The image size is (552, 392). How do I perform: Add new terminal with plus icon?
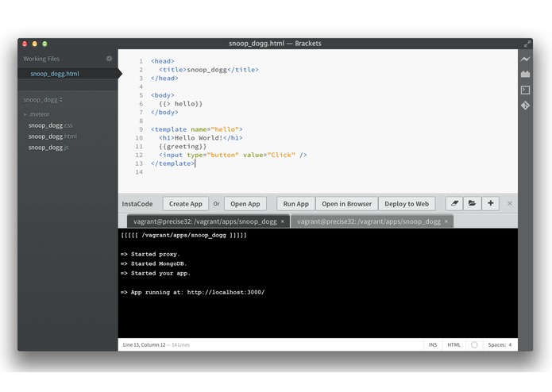[x=490, y=204]
